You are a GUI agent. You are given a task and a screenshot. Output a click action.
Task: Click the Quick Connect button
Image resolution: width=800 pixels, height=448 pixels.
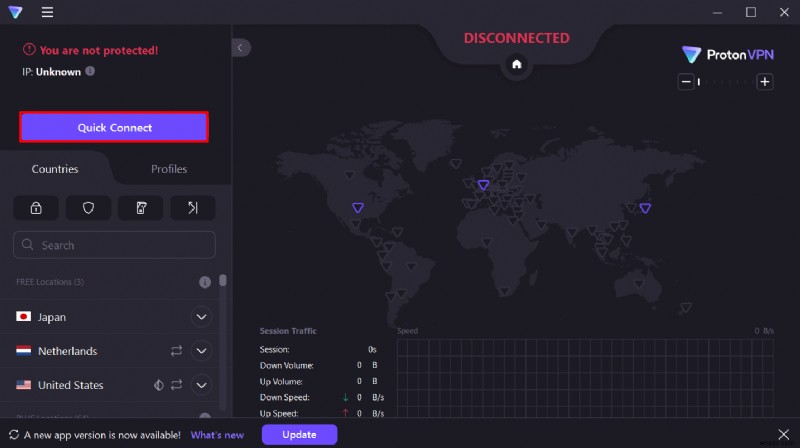[114, 127]
